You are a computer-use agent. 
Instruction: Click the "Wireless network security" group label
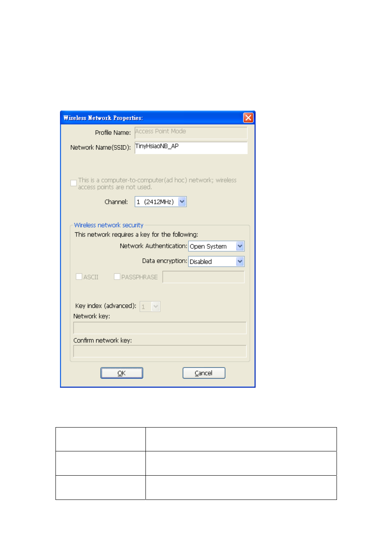click(x=108, y=225)
